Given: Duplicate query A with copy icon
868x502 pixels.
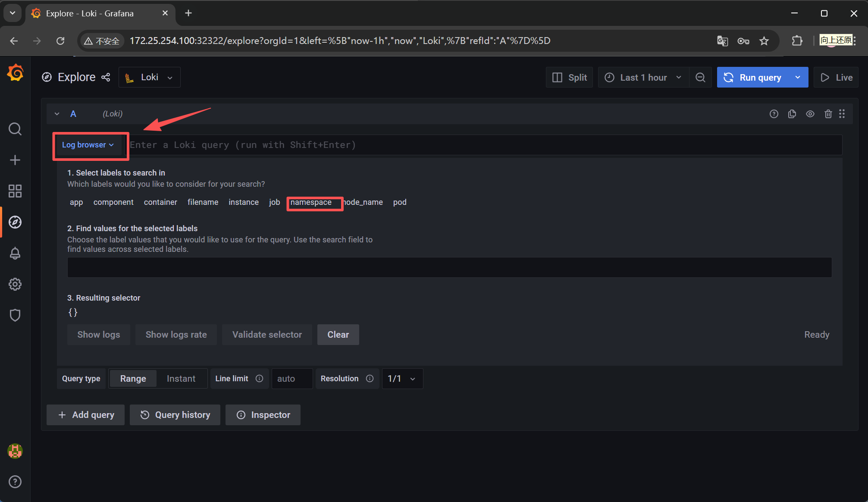Looking at the screenshot, I should [x=792, y=114].
